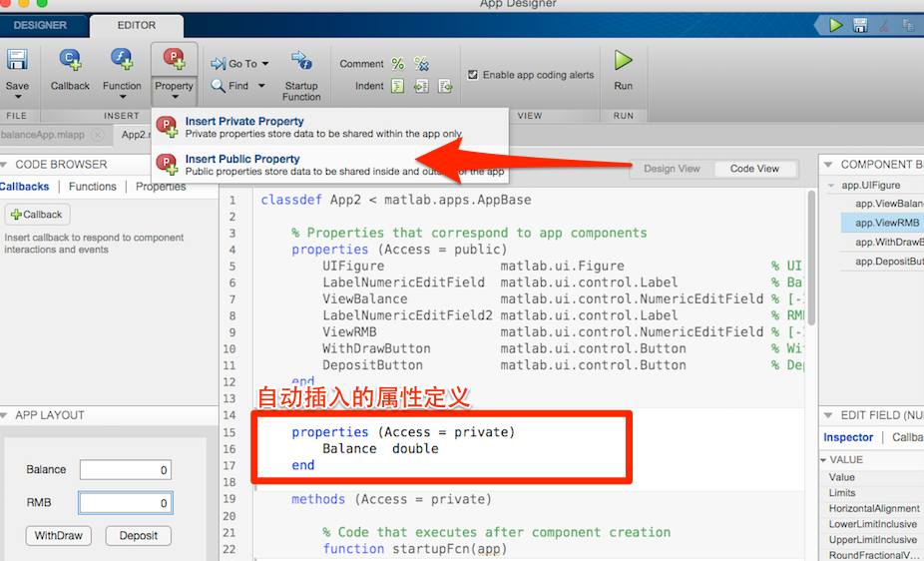
Task: Click the RMB numeric field in layout preview
Action: tap(126, 503)
